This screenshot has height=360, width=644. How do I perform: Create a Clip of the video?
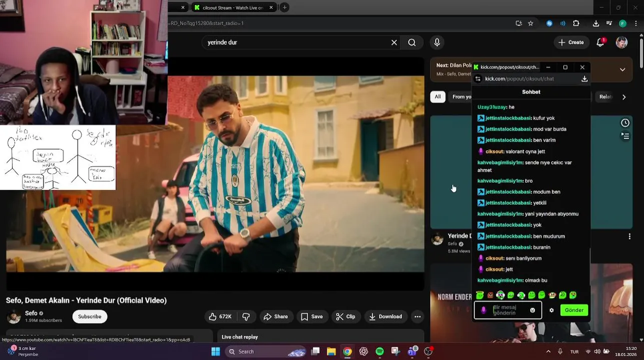point(346,316)
